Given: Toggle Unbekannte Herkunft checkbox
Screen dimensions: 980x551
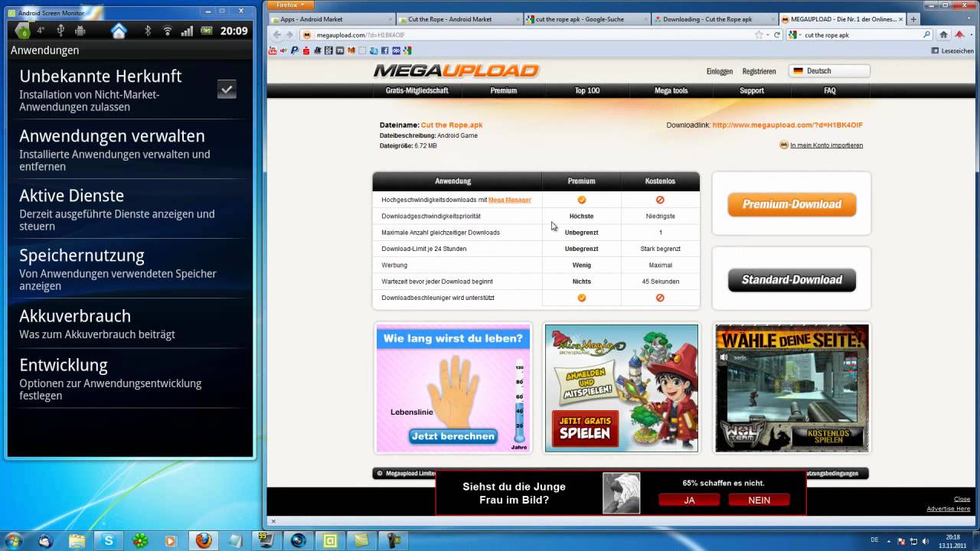Looking at the screenshot, I should (227, 90).
